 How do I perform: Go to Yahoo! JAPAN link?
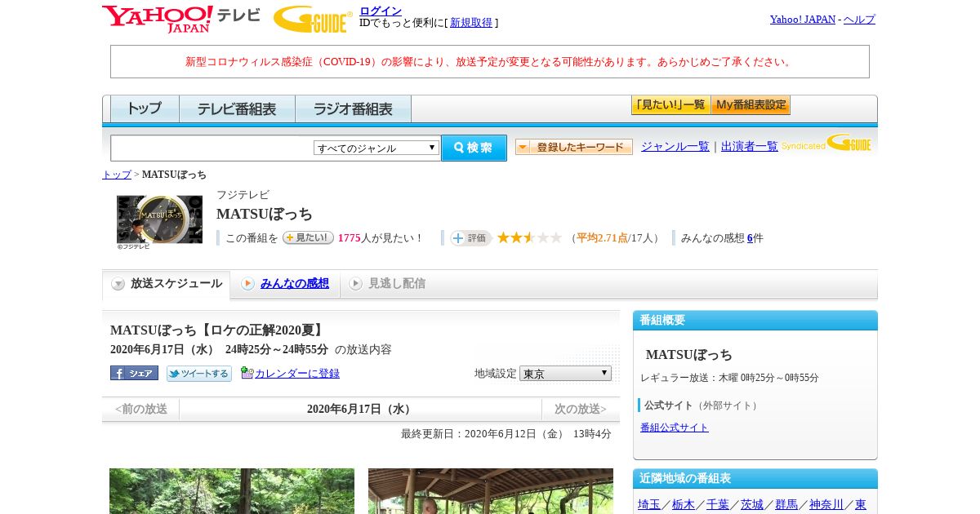tap(802, 20)
